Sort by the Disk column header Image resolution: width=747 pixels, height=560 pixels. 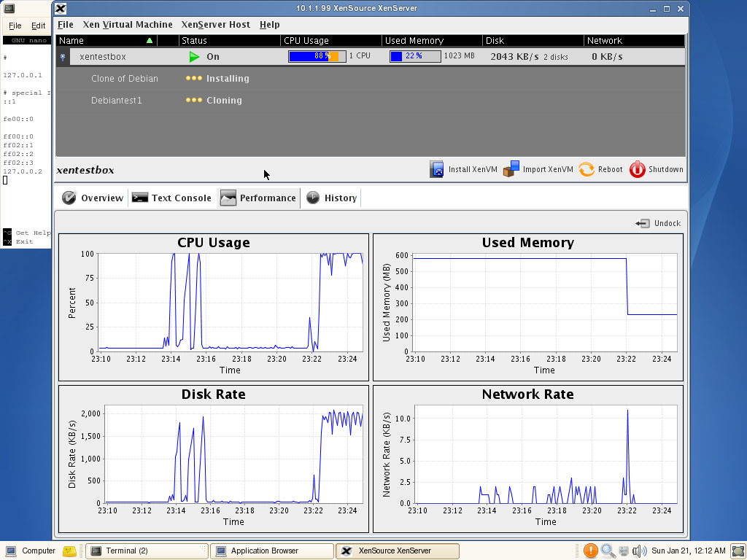point(533,41)
